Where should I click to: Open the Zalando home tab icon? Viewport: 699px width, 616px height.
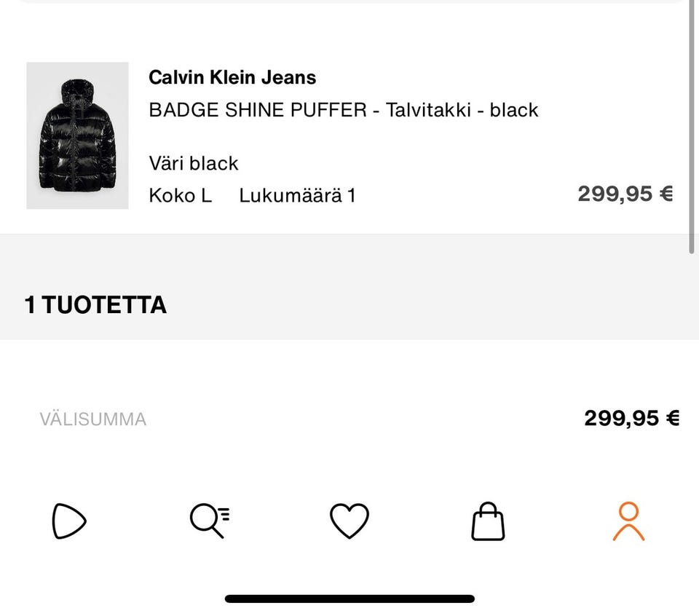tap(69, 521)
